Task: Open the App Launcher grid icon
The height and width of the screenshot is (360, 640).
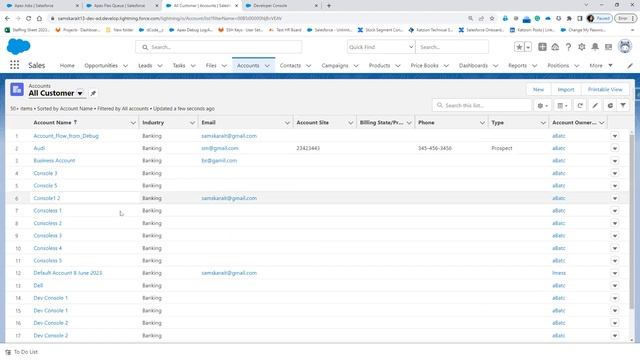Action: point(14,65)
